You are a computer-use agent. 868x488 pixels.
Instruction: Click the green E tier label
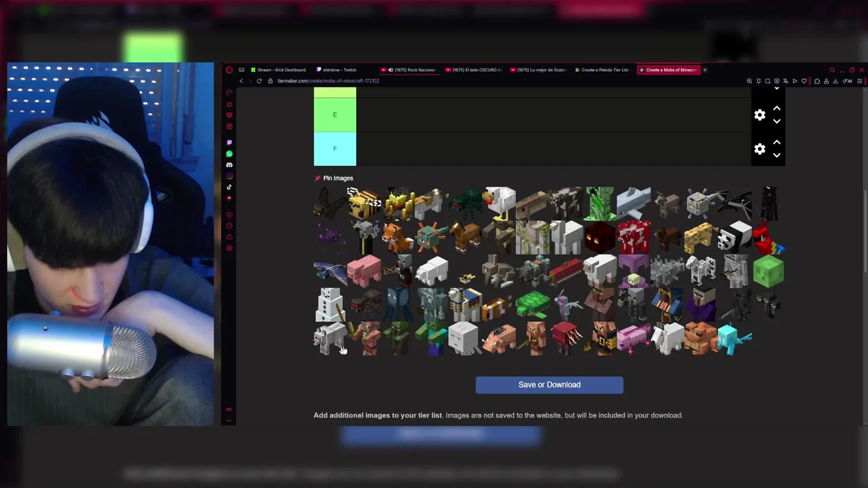pos(334,115)
